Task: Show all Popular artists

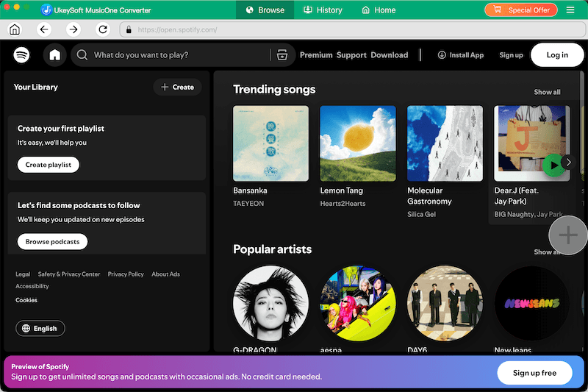Action: [547, 252]
